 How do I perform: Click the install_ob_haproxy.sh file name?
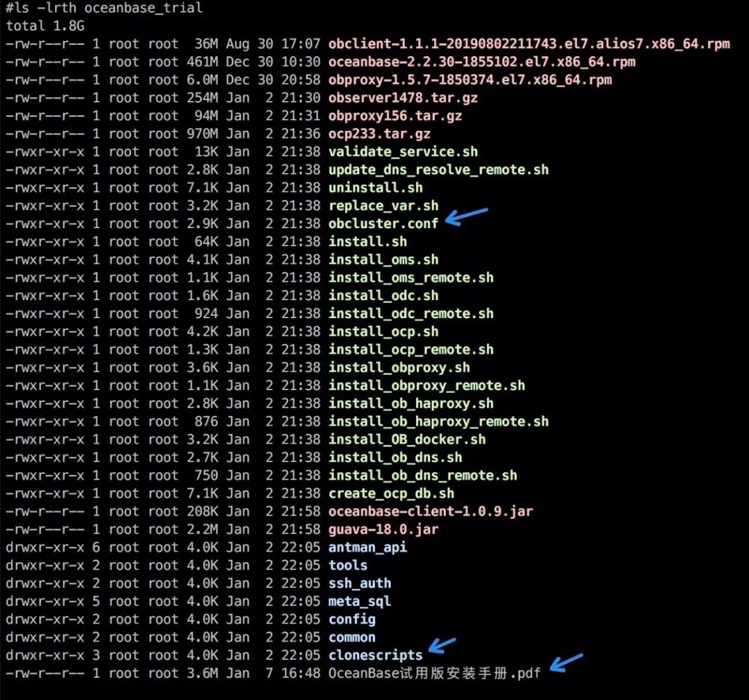[411, 403]
